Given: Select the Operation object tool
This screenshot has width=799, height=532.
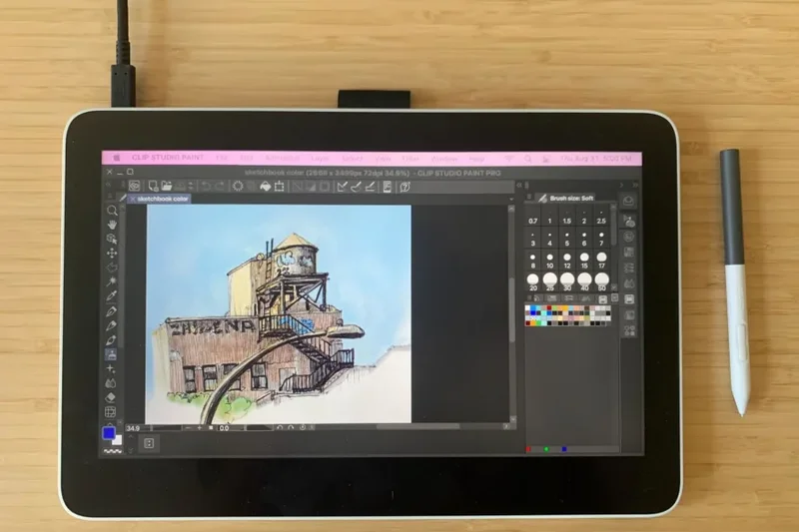Looking at the screenshot, I should click(x=112, y=239).
